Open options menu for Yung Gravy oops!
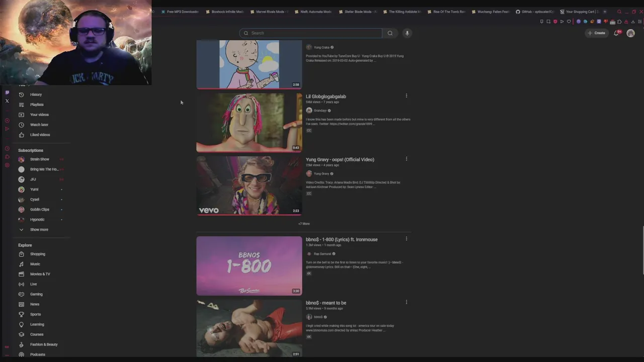The height and width of the screenshot is (362, 644). pyautogui.click(x=407, y=159)
